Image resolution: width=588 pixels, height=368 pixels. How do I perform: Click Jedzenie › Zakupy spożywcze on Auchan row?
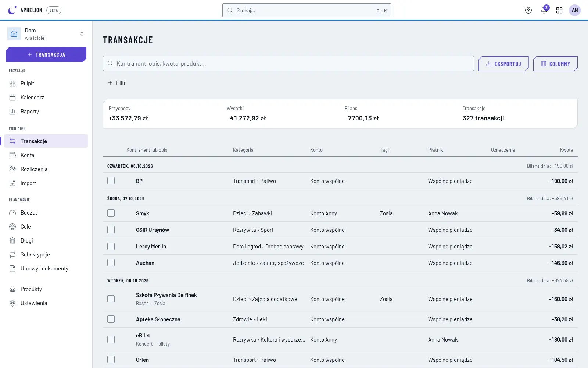(268, 263)
